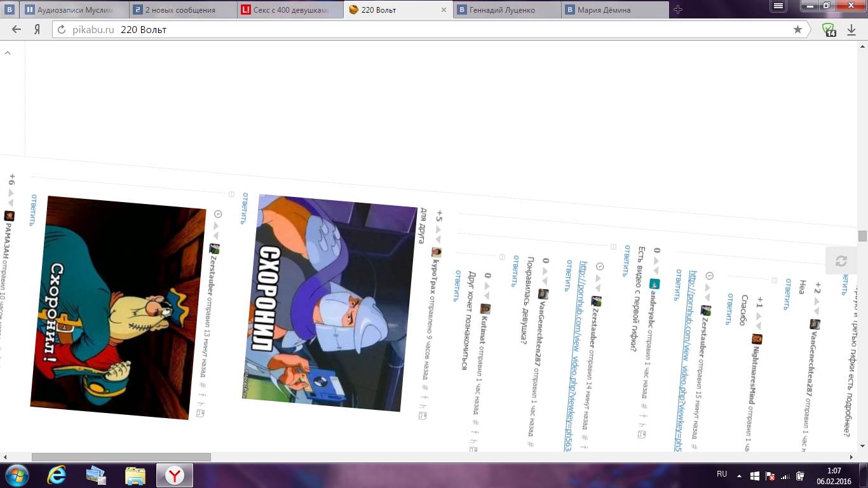Open the folder Explorer taskbar icon
This screenshot has width=868, height=488.
tap(135, 475)
